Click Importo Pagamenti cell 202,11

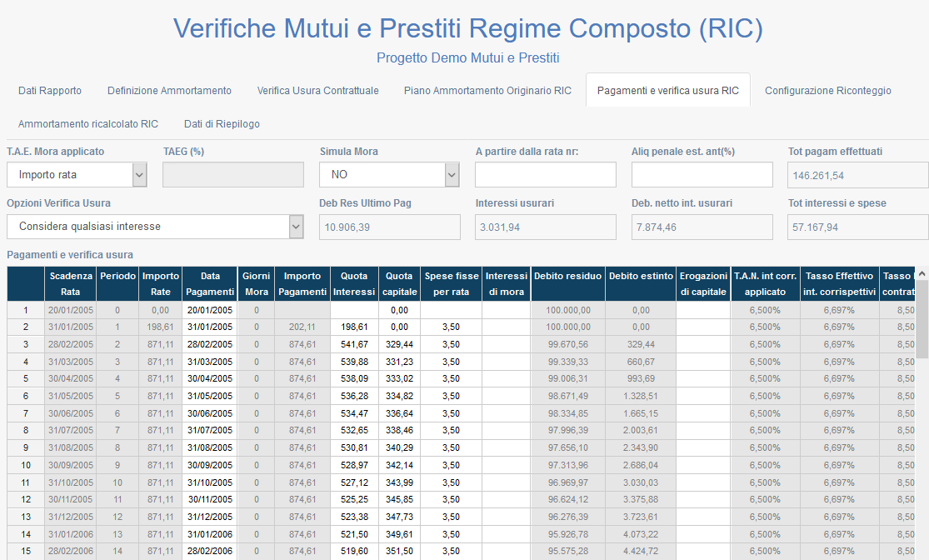(302, 327)
